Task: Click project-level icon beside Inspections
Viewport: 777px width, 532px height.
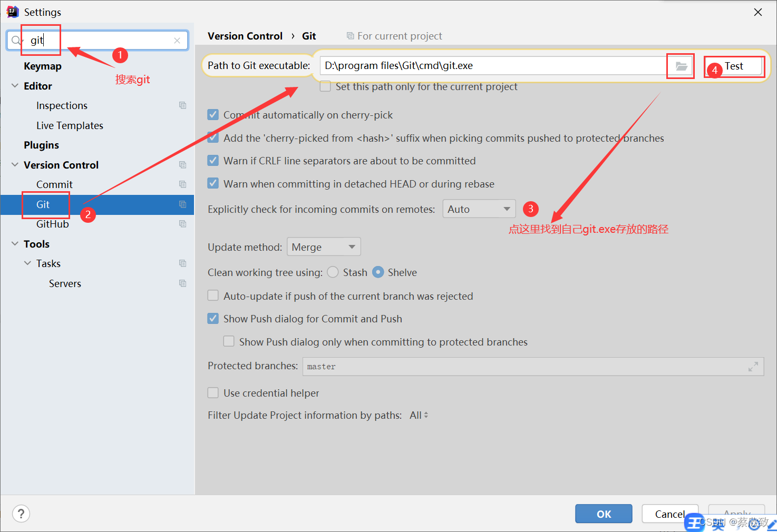Action: tap(183, 105)
